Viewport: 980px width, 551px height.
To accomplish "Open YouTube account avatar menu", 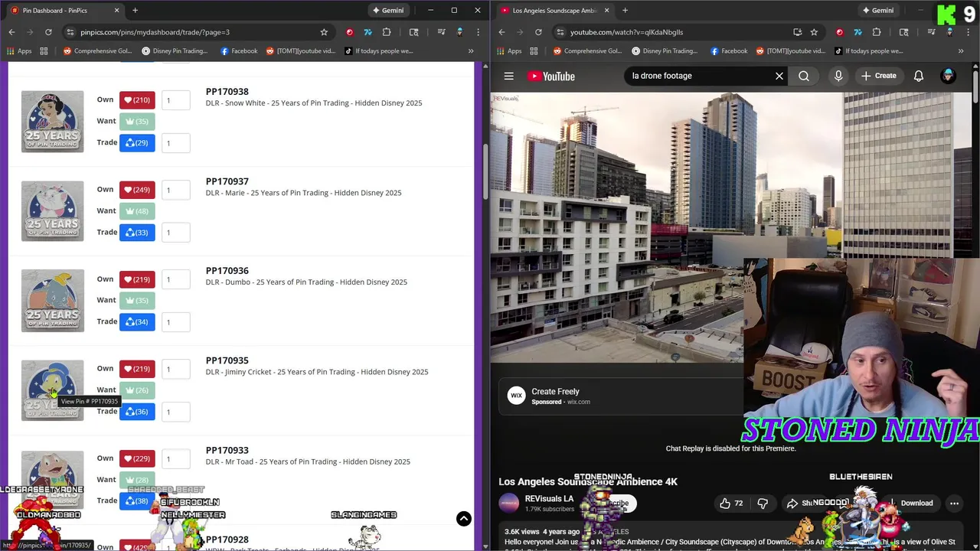I will (x=948, y=76).
